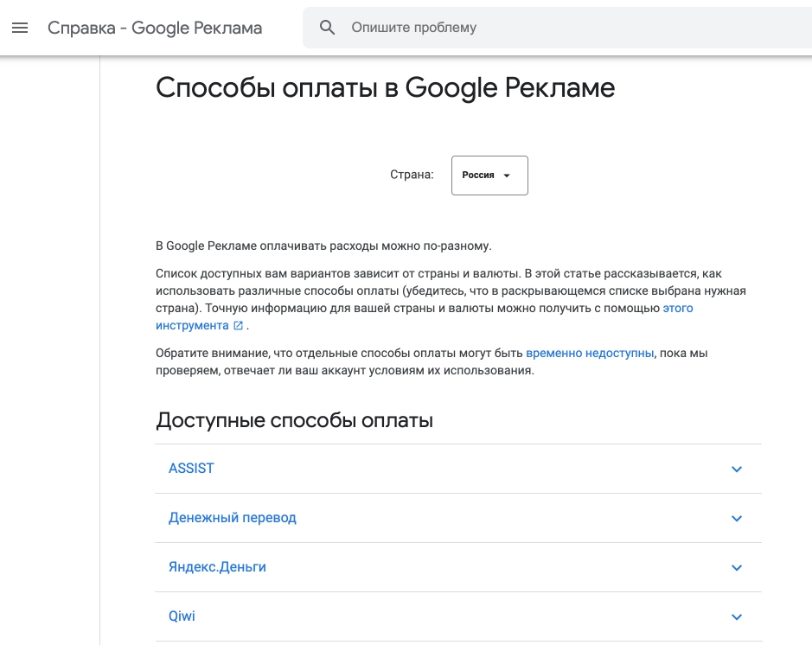Expand the "Яндекс.Деньги" section

point(218,567)
